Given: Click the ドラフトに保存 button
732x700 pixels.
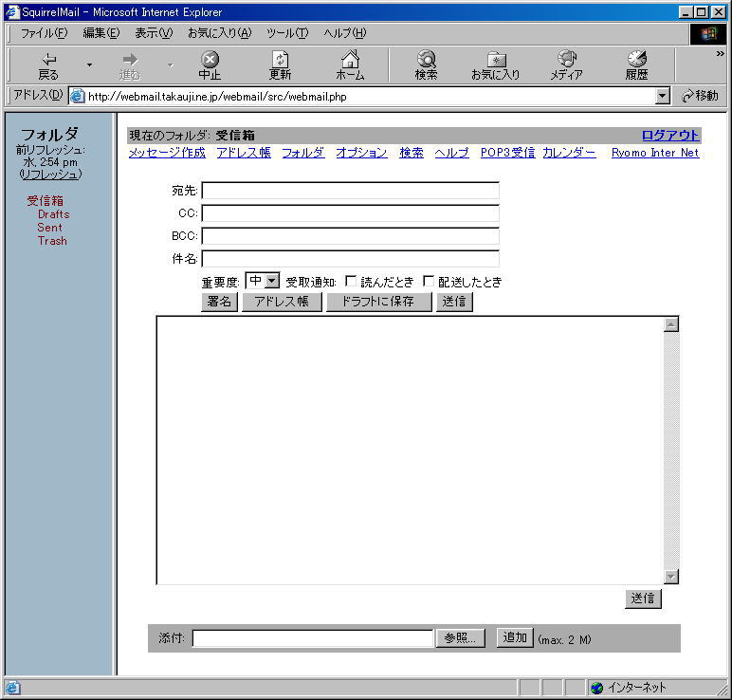Looking at the screenshot, I should 379,302.
